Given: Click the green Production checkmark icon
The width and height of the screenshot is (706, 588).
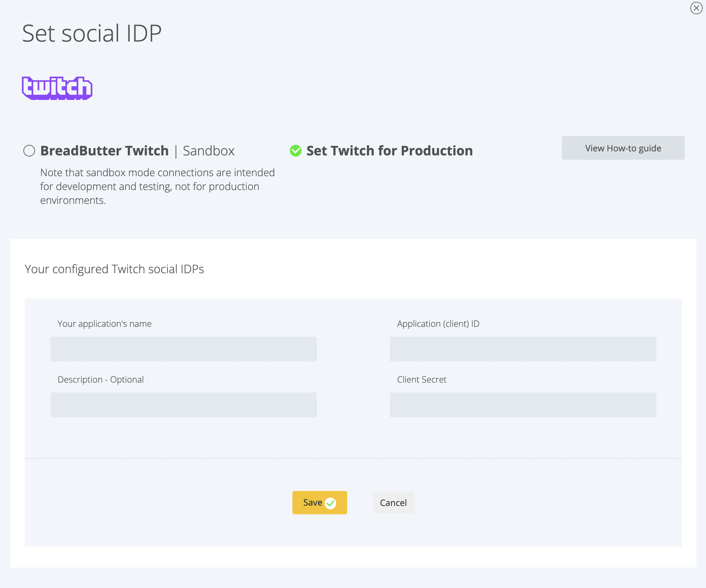Looking at the screenshot, I should click(x=296, y=151).
